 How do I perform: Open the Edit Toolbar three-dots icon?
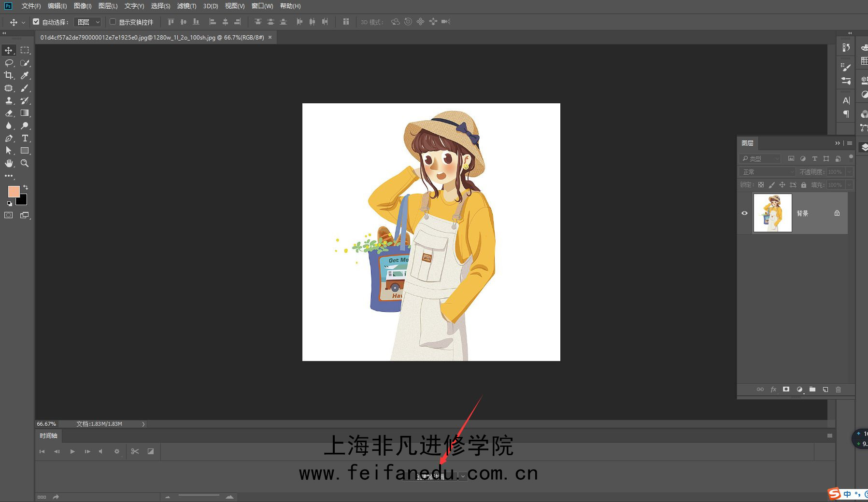(x=9, y=176)
